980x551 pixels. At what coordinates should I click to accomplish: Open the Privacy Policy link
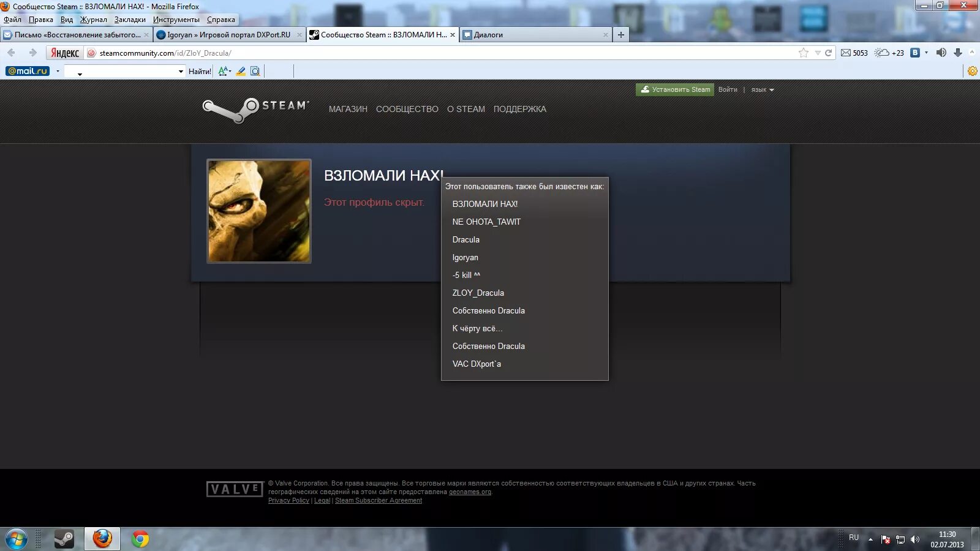coord(288,500)
